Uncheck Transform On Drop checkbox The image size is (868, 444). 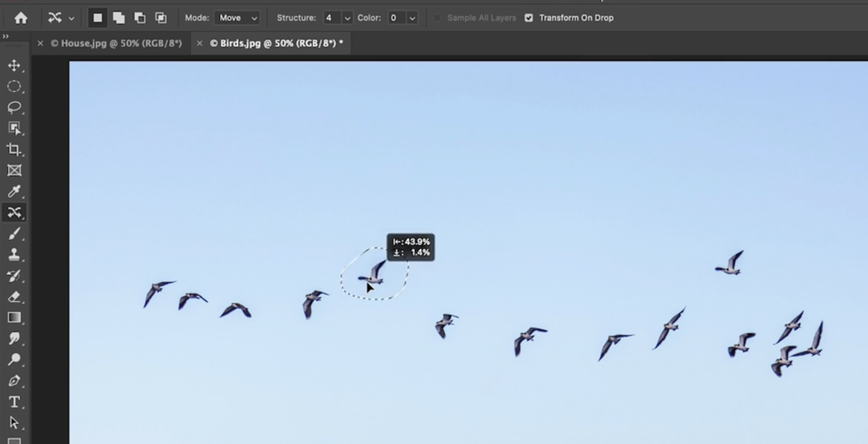point(529,18)
